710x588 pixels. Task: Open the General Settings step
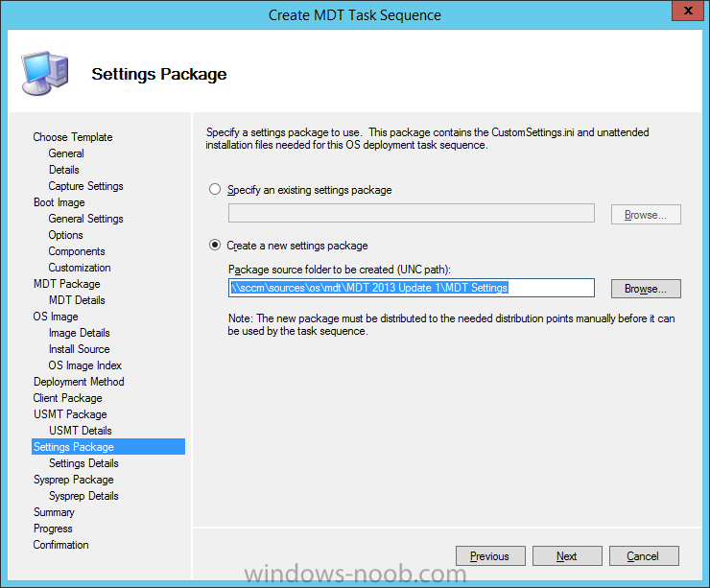(85, 219)
